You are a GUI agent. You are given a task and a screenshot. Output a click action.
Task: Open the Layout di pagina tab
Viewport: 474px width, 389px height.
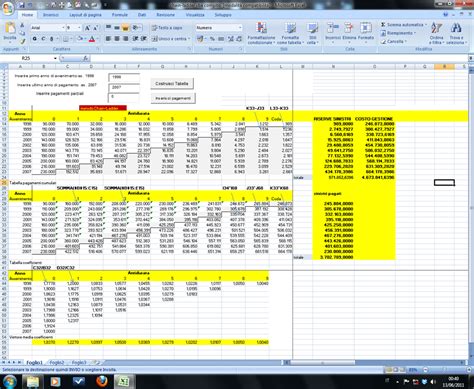click(85, 15)
